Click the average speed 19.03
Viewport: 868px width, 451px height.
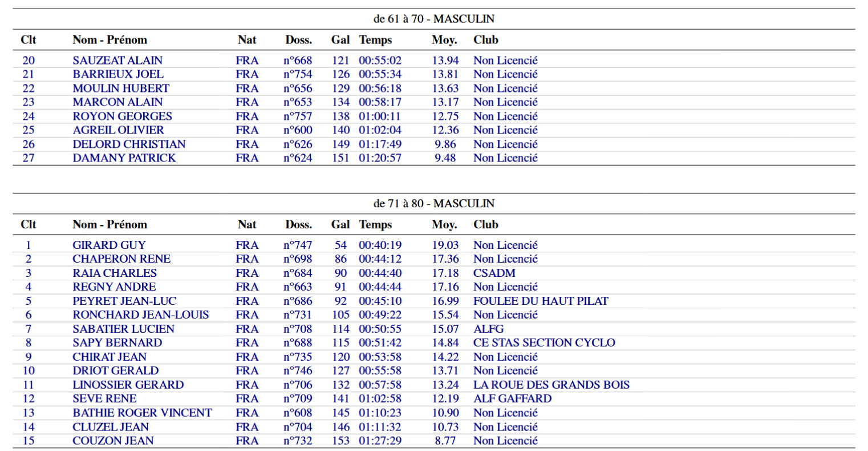(445, 245)
